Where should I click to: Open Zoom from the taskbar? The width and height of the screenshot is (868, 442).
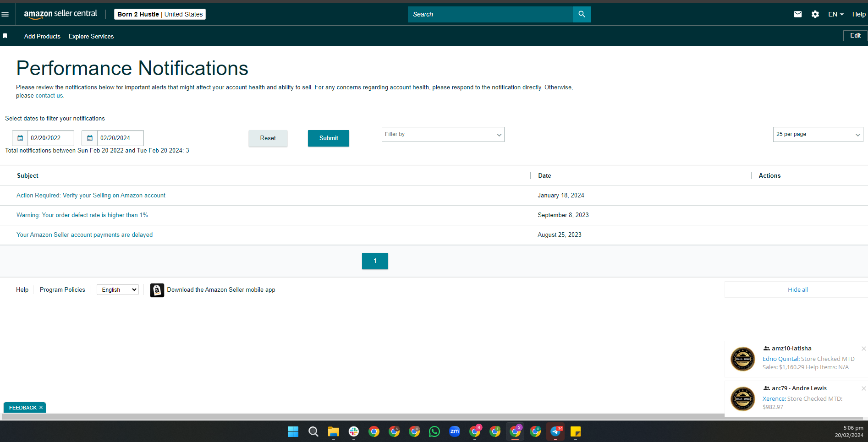455,431
